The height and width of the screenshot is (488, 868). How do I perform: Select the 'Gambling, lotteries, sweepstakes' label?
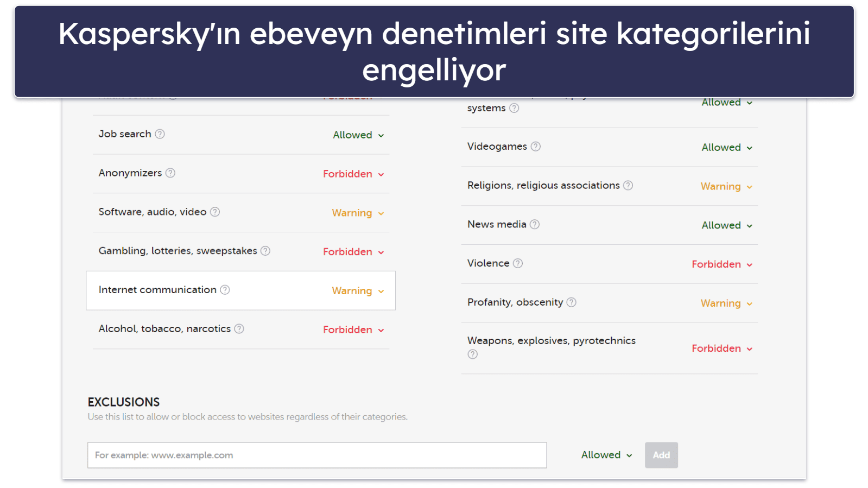point(178,251)
